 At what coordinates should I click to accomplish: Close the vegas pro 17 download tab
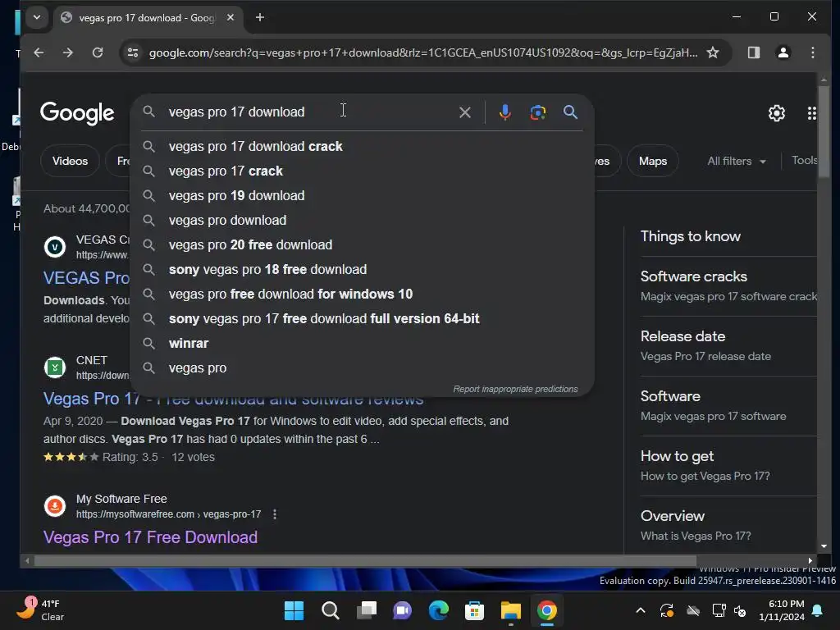click(x=231, y=18)
